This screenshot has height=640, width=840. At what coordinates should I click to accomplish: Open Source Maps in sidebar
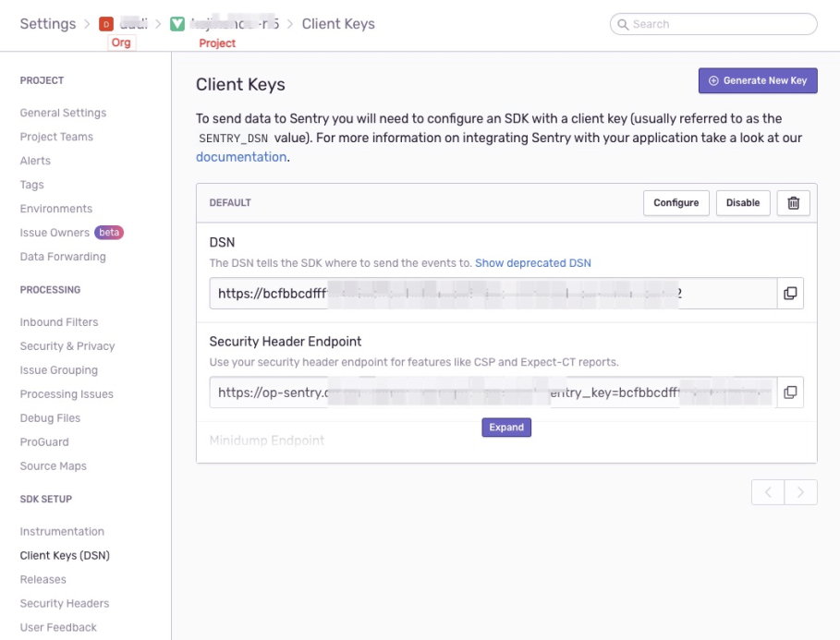pos(53,466)
